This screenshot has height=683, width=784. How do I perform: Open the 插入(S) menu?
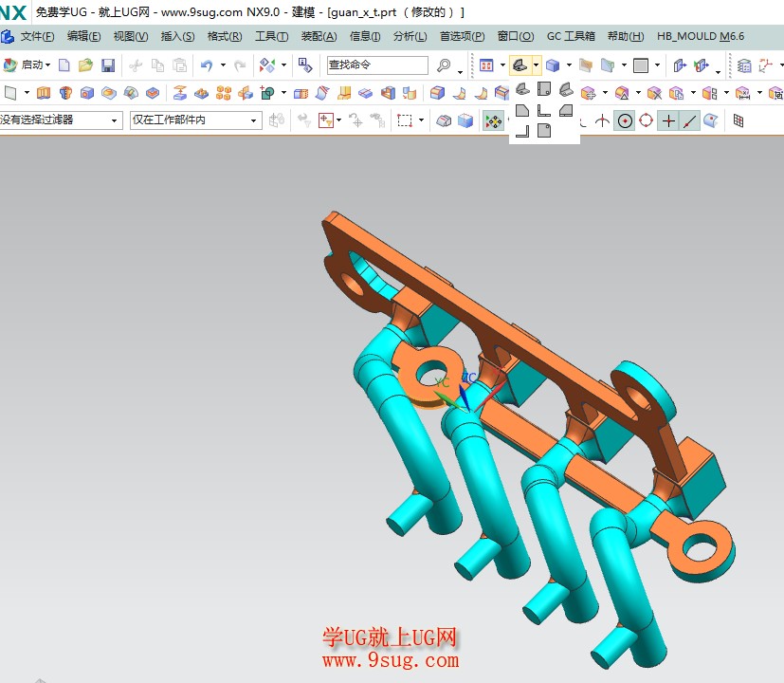tap(177, 37)
